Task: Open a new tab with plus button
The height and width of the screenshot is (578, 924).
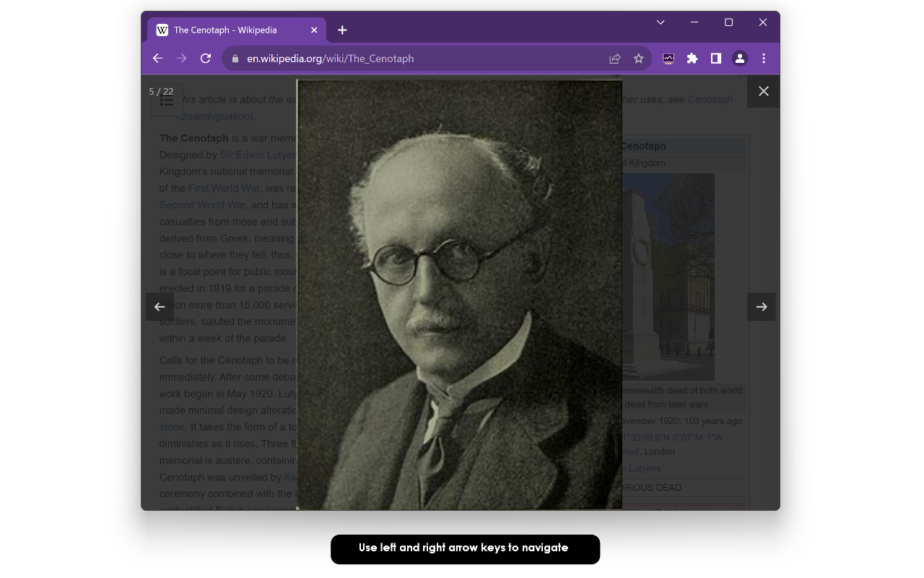Action: (342, 30)
